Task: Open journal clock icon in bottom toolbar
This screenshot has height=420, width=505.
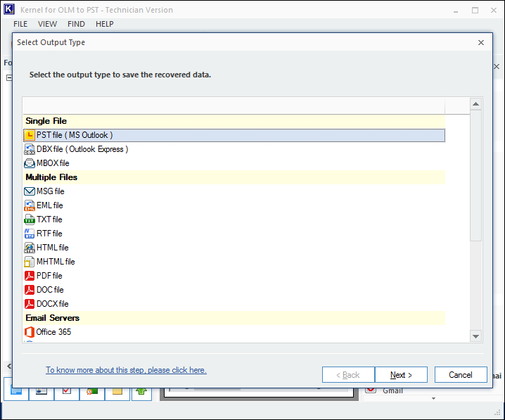Action: 92,391
